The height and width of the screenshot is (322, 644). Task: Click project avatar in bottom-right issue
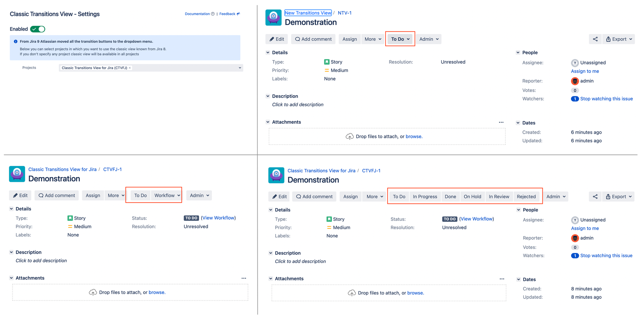(x=276, y=175)
